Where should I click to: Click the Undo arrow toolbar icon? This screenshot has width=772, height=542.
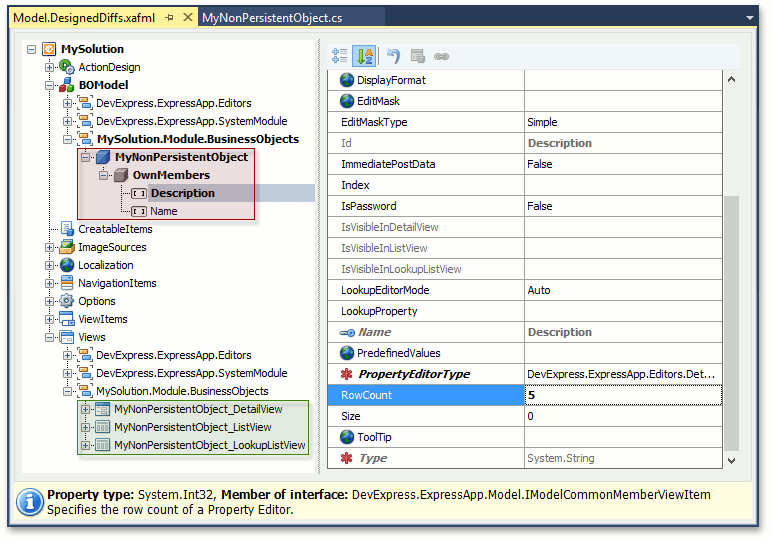click(393, 56)
